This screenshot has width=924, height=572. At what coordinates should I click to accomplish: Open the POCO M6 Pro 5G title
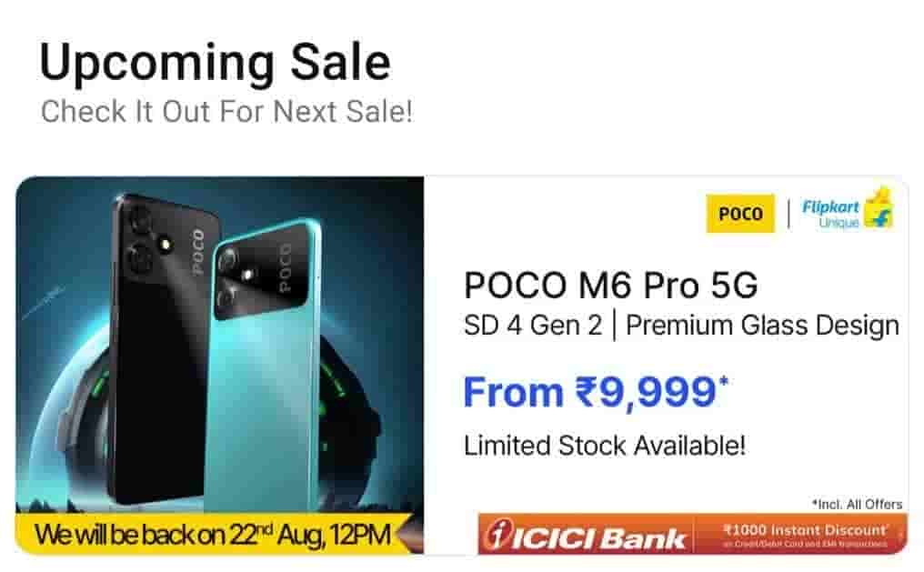(x=610, y=286)
